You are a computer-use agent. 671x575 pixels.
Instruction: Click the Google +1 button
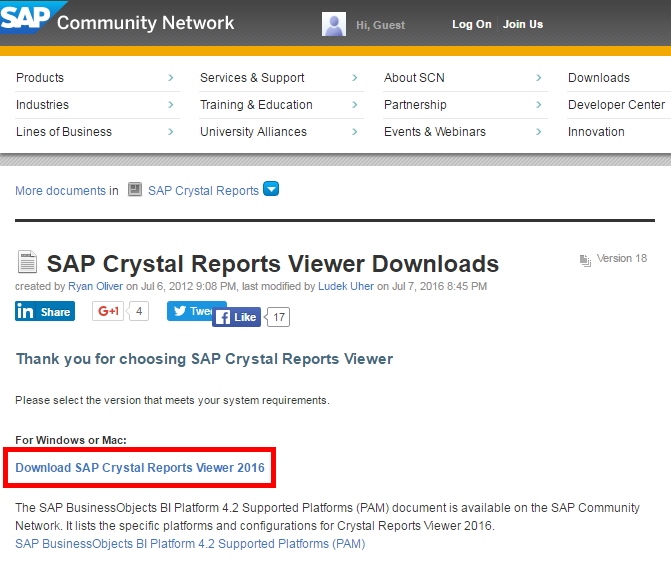pyautogui.click(x=108, y=311)
